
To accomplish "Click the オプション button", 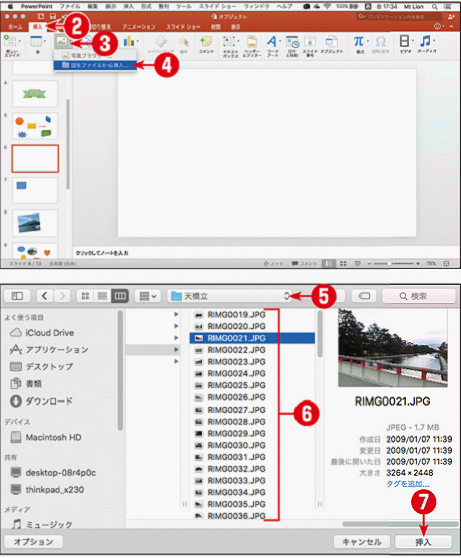I will [x=33, y=542].
